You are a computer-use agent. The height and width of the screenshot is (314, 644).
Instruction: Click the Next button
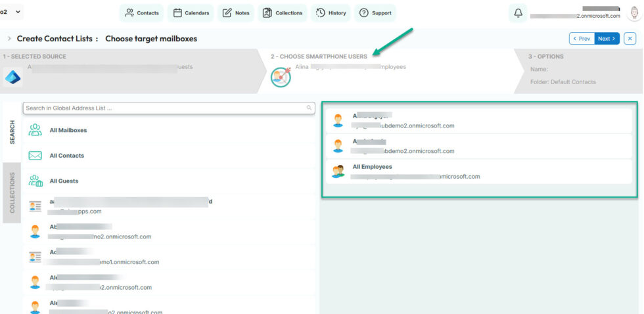[x=607, y=39]
